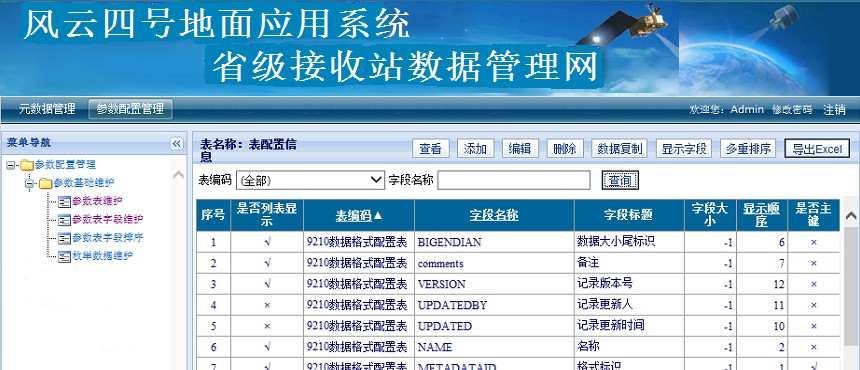Image resolution: width=860 pixels, height=370 pixels.
Task: Select the 参数配置管理 tab
Action: [130, 109]
